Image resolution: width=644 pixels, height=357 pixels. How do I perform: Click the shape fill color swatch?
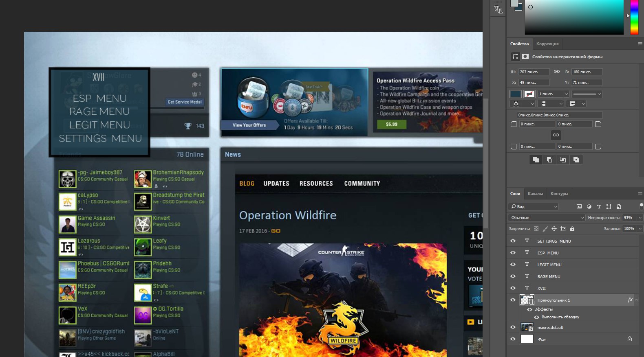coord(516,94)
